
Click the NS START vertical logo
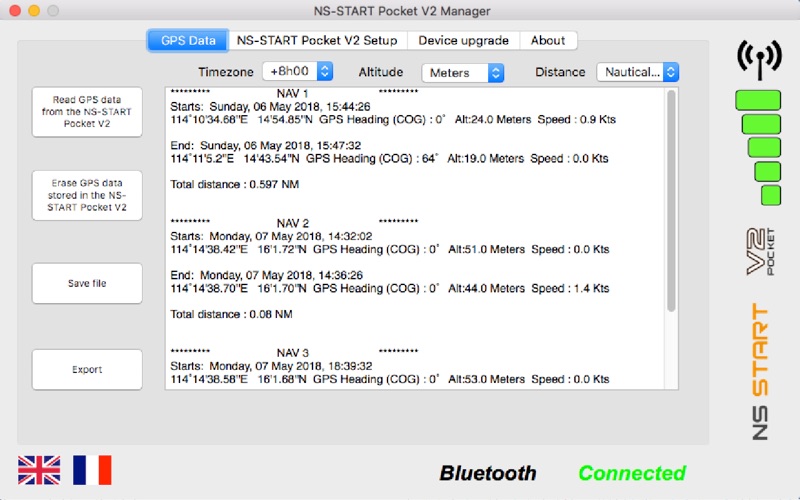pyautogui.click(x=760, y=371)
